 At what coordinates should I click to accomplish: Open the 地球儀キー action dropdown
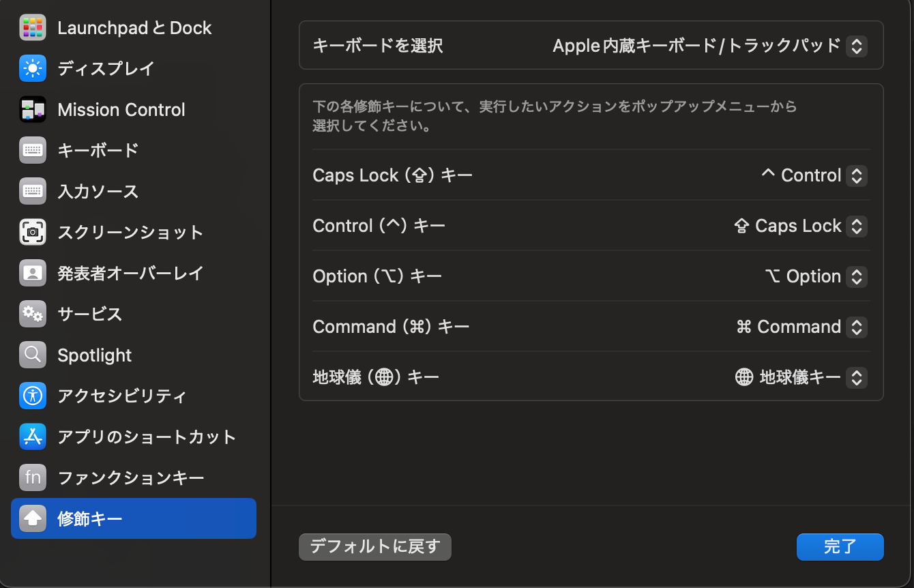tap(857, 377)
